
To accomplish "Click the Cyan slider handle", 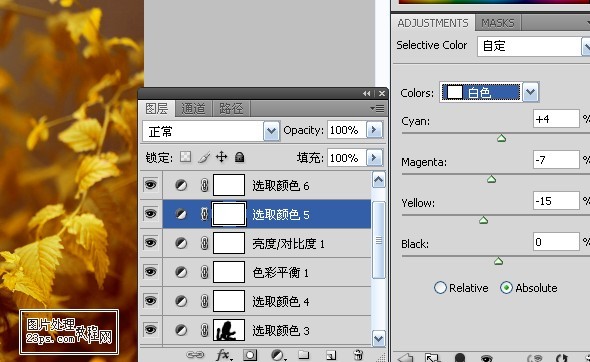I will click(501, 138).
